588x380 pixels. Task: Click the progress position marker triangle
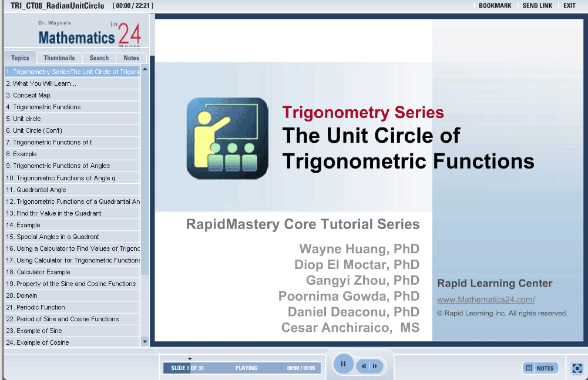pos(190,359)
